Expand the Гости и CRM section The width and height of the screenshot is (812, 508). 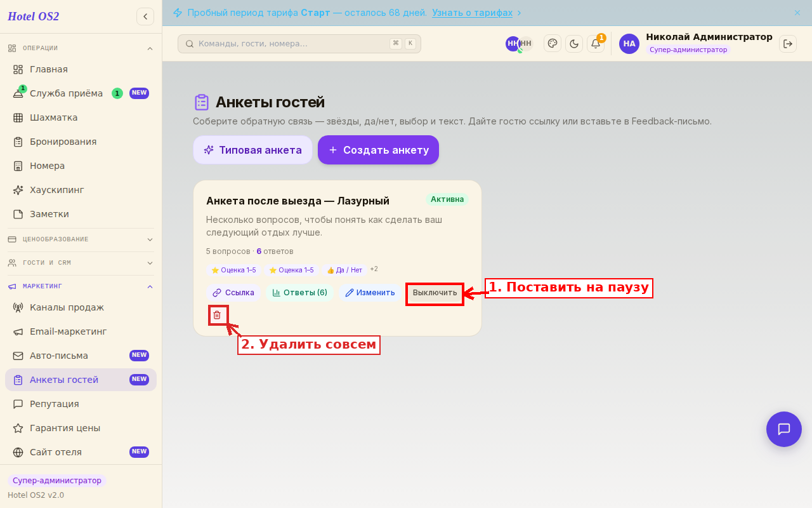tap(81, 263)
